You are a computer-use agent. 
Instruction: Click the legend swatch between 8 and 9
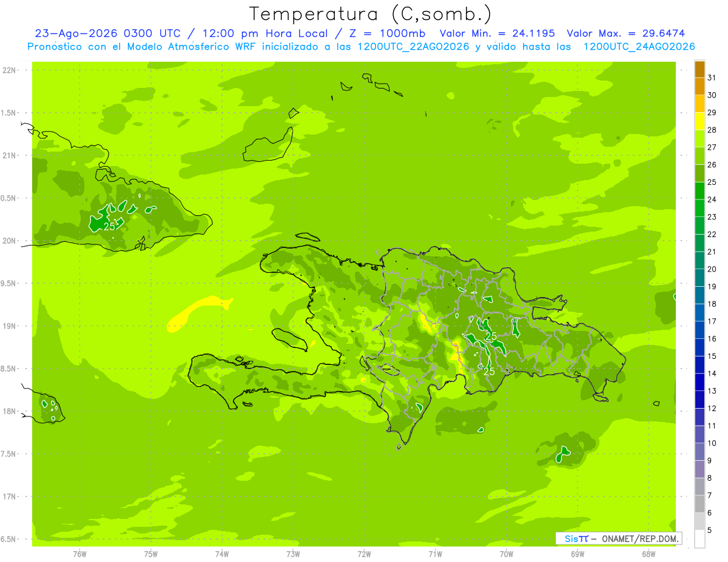pos(699,470)
